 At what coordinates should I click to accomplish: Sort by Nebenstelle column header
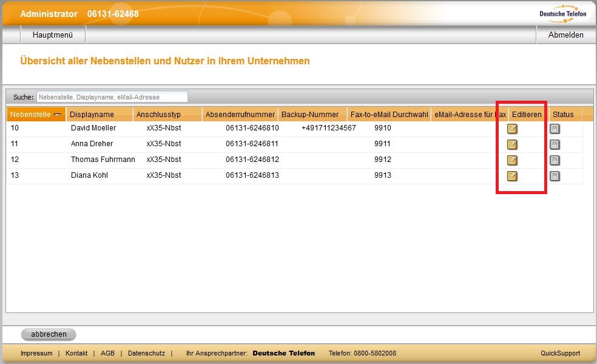tap(36, 114)
